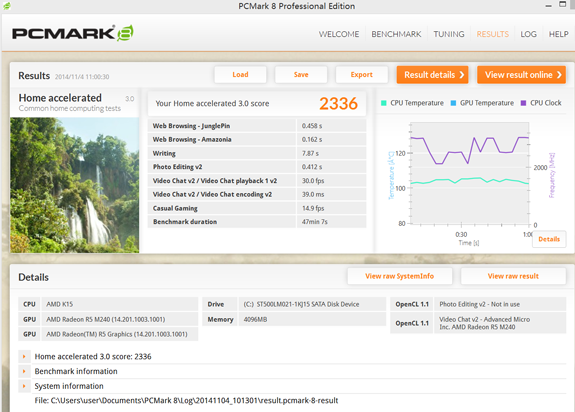Click Video Chat playback 1 v2 row
The width and height of the screenshot is (575, 412).
point(257,181)
